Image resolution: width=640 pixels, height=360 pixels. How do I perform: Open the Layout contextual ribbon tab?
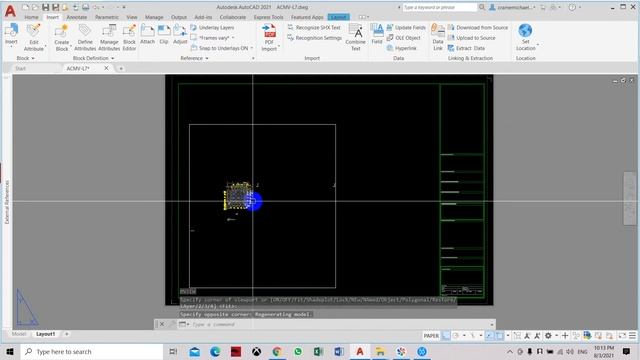pyautogui.click(x=338, y=17)
